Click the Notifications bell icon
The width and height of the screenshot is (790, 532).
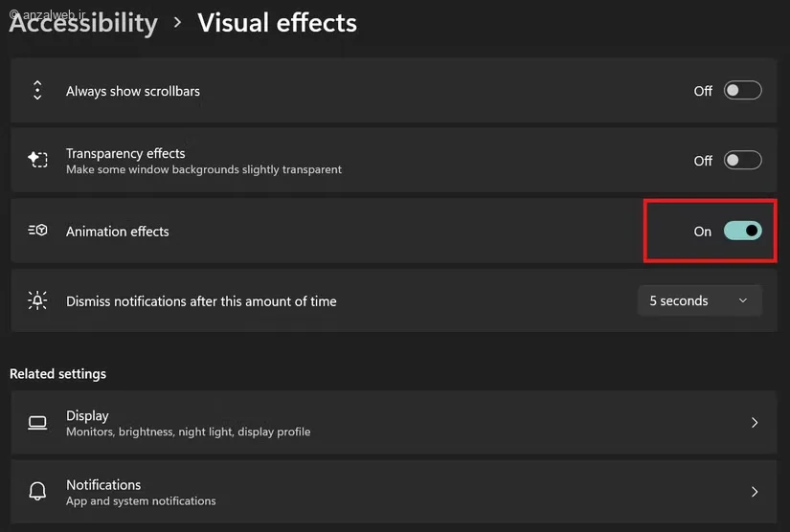click(37, 491)
